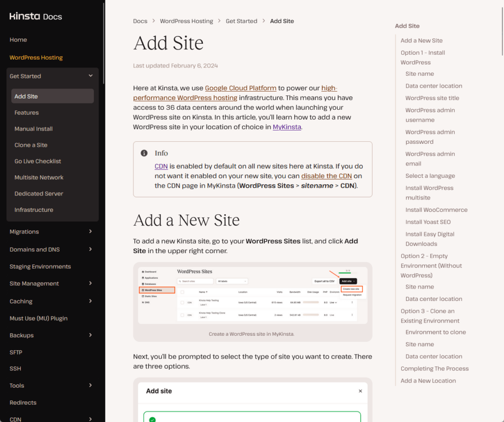Jump to Option 1 - Install WordPress
This screenshot has height=422, width=504.
tap(423, 58)
